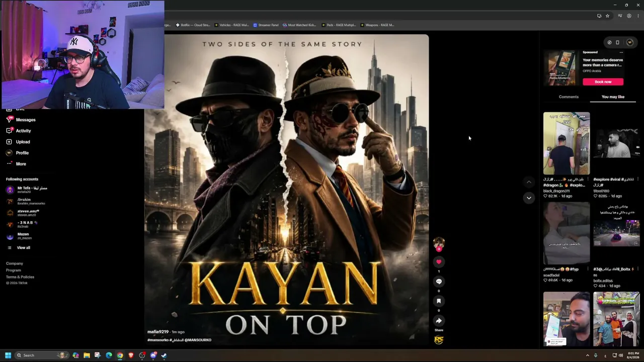The image size is (644, 362).
Task: Show hidden system tray icons
Action: tap(587, 355)
